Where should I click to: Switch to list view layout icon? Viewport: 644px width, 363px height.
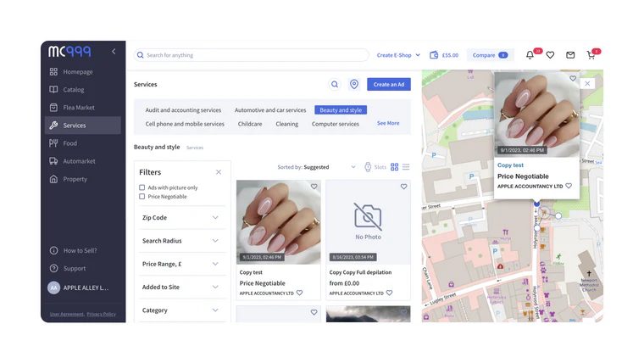coord(406,167)
